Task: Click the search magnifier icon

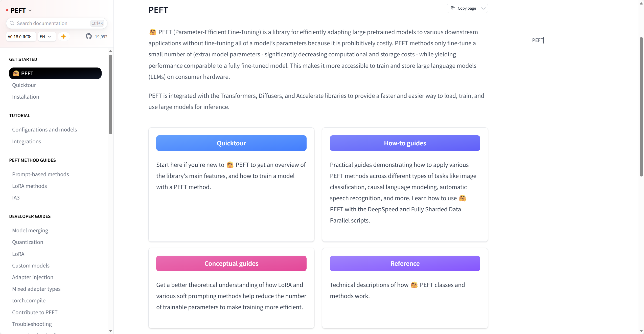Action: tap(12, 23)
